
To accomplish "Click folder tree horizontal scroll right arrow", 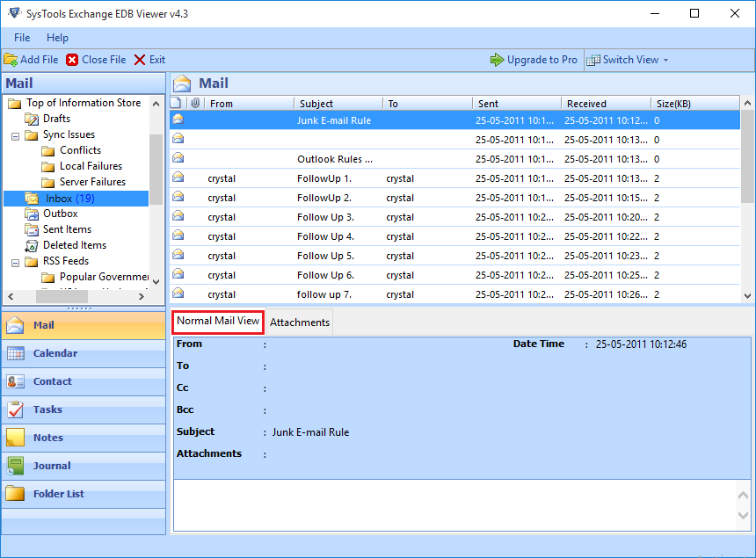I will (x=142, y=296).
